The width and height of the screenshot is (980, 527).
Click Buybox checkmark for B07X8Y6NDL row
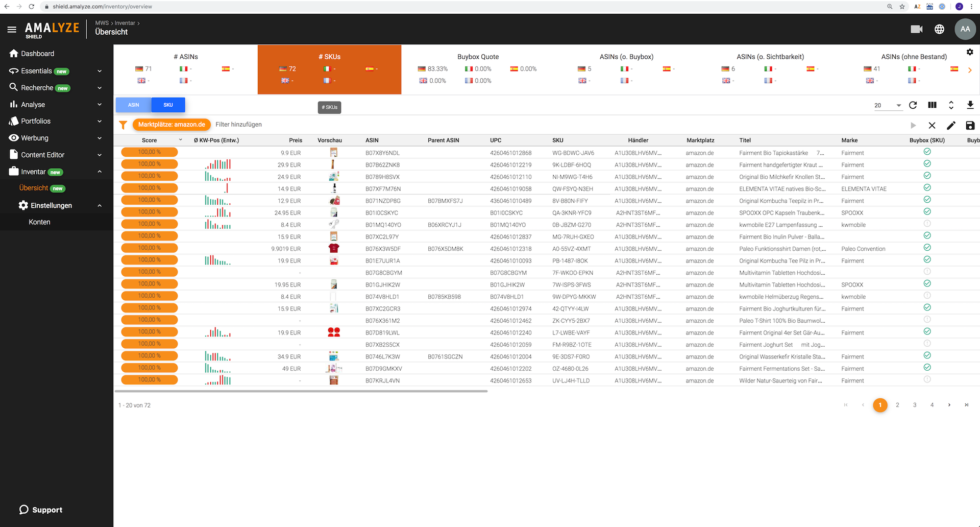927,152
